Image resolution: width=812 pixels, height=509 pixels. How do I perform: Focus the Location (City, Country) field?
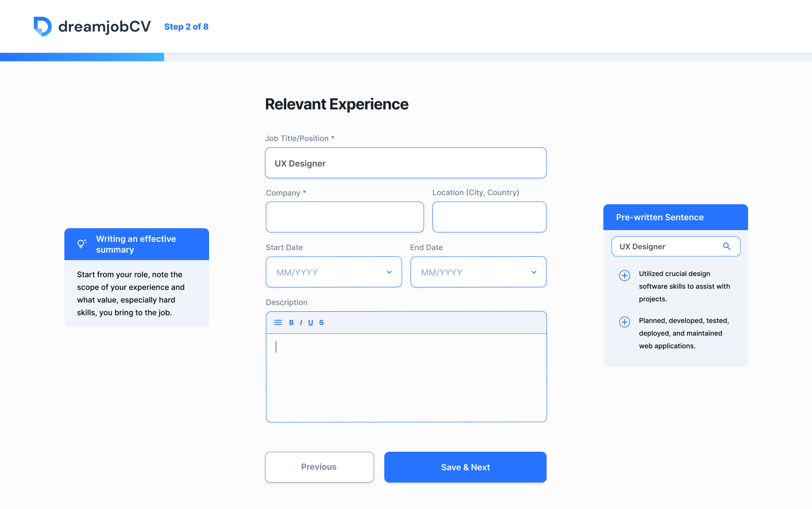point(489,217)
